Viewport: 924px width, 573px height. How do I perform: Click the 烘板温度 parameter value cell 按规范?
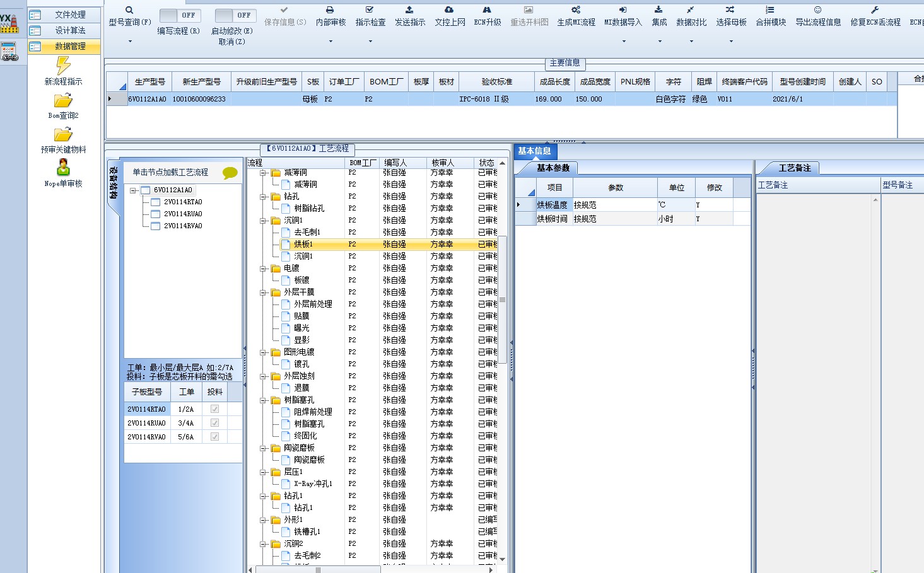click(615, 205)
